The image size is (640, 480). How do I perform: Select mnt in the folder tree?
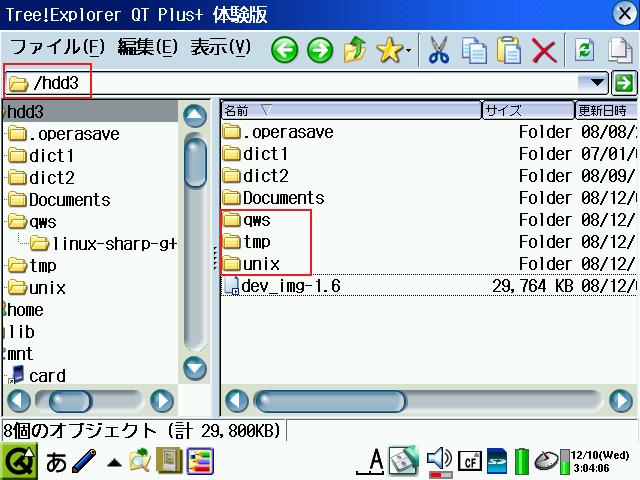click(x=20, y=354)
